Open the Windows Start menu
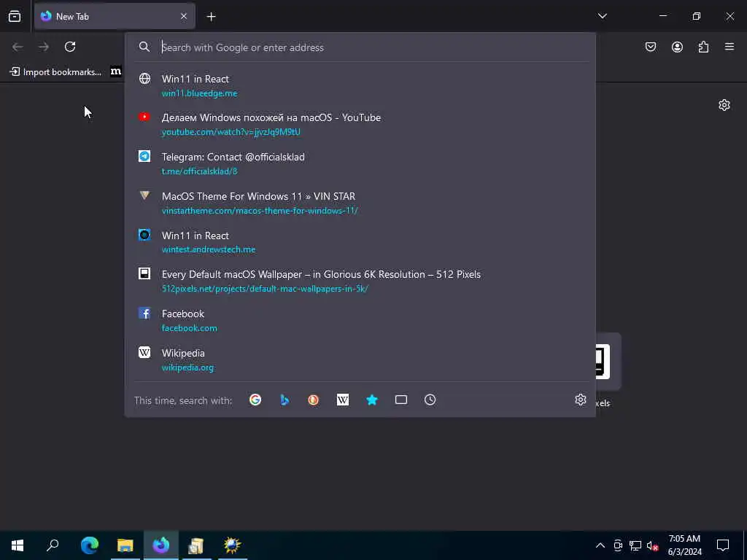Screen dimensions: 747x560 click(x=18, y=545)
